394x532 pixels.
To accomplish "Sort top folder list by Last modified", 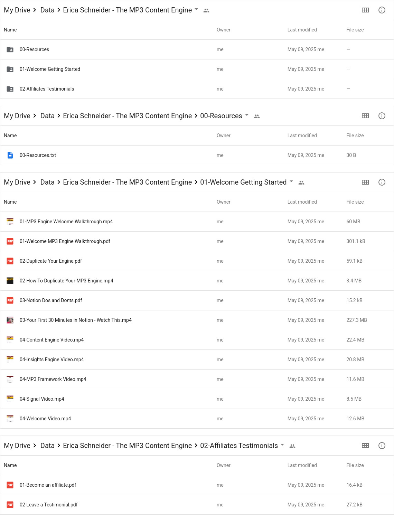I will click(302, 30).
